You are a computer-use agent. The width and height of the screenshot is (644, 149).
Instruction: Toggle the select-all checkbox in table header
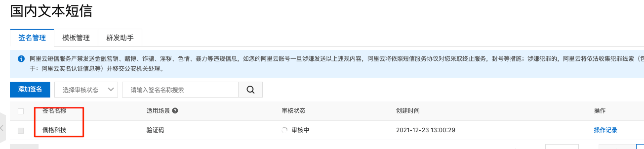pos(21,111)
